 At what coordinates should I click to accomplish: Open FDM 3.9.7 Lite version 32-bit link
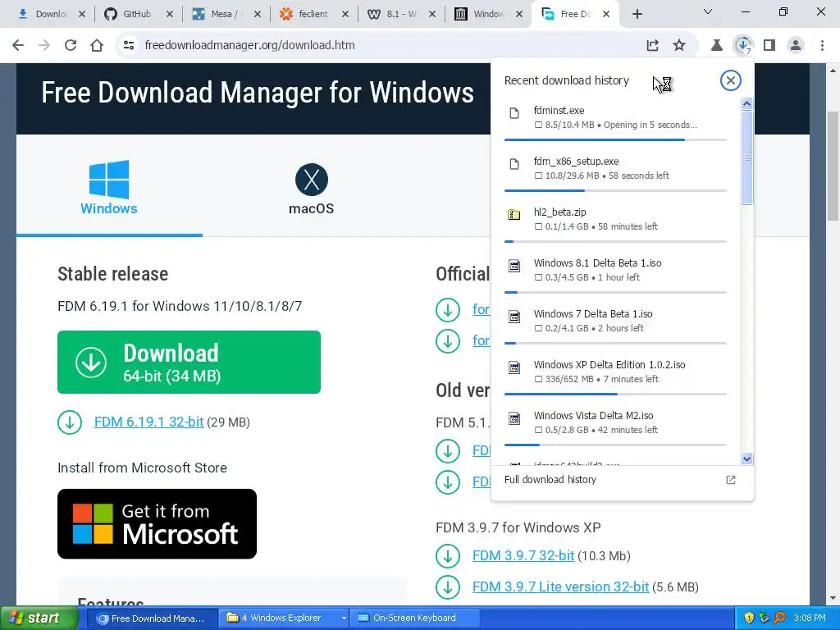560,587
